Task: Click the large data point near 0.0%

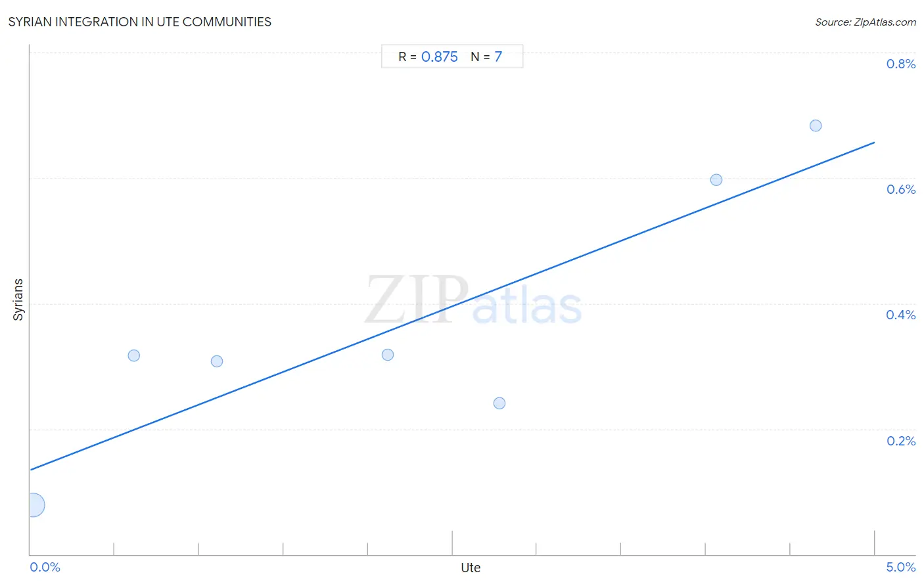Action: pyautogui.click(x=33, y=505)
